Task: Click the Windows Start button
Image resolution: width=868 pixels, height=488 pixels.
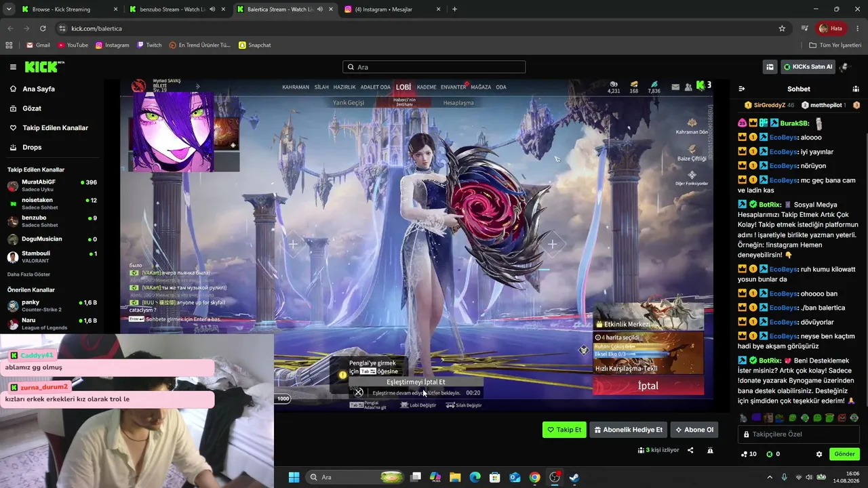Action: click(x=294, y=477)
